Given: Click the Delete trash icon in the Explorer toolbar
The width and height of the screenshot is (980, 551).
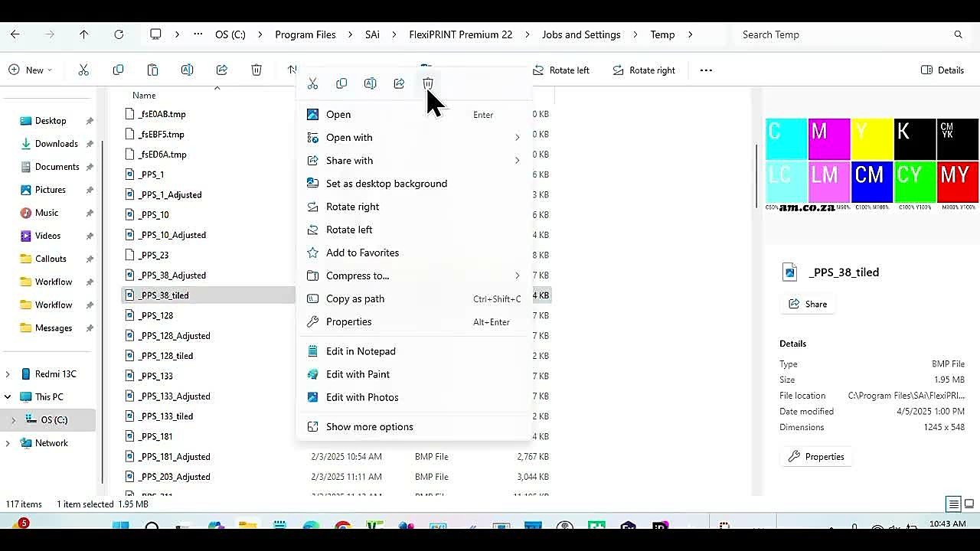Looking at the screenshot, I should pos(256,70).
